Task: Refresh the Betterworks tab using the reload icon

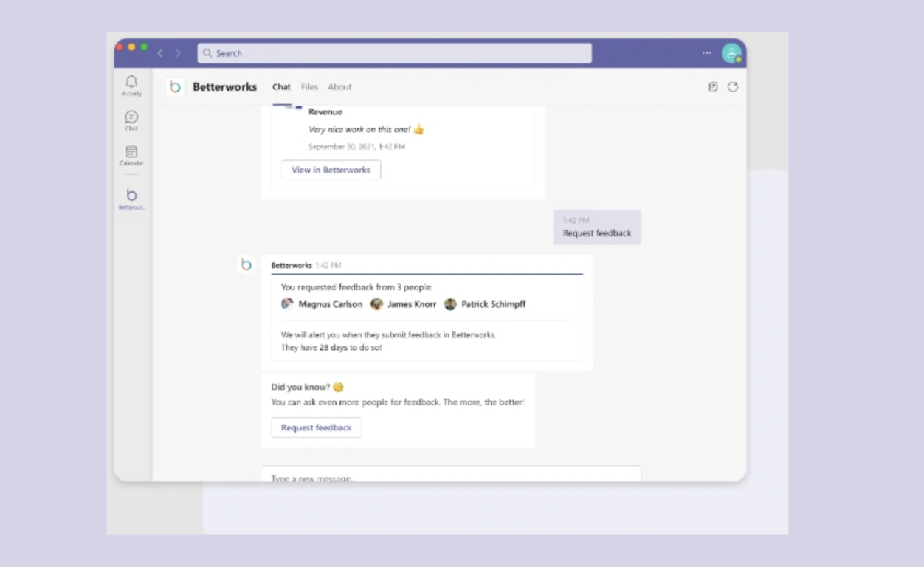Action: [732, 86]
